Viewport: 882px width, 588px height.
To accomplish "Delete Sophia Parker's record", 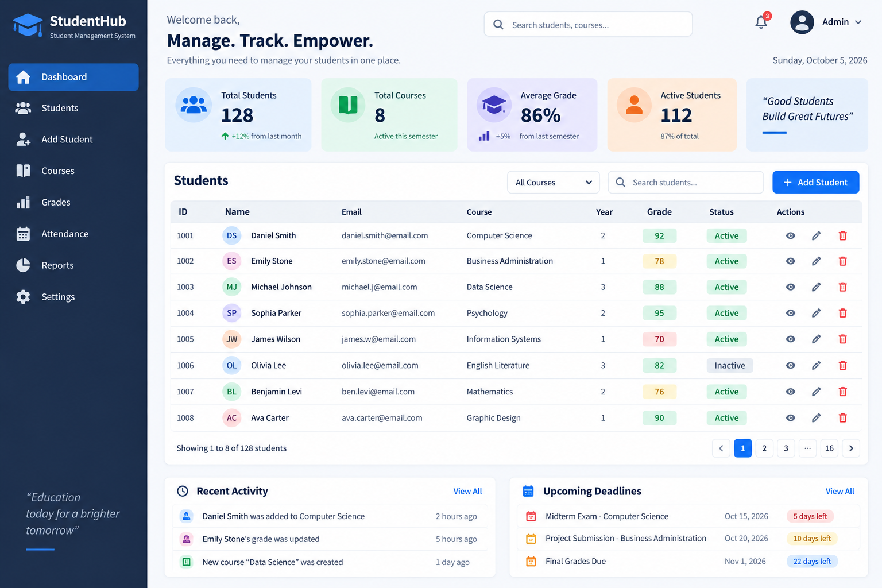I will point(843,313).
